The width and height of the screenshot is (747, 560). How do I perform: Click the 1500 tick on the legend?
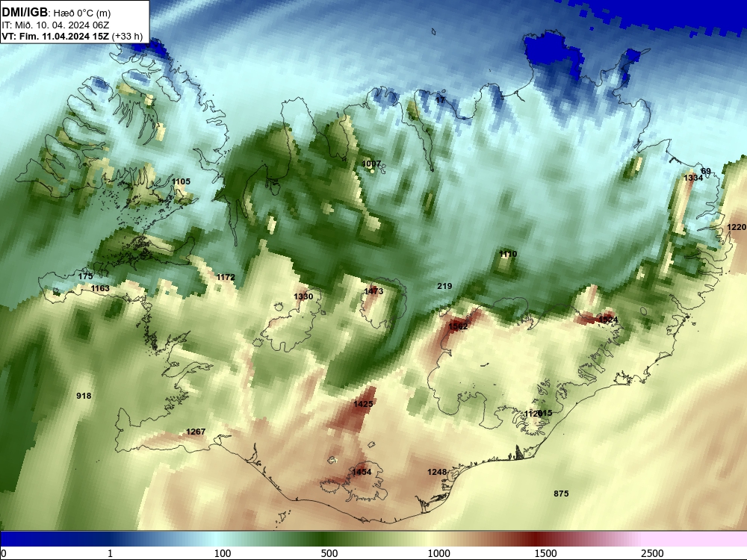545,553
